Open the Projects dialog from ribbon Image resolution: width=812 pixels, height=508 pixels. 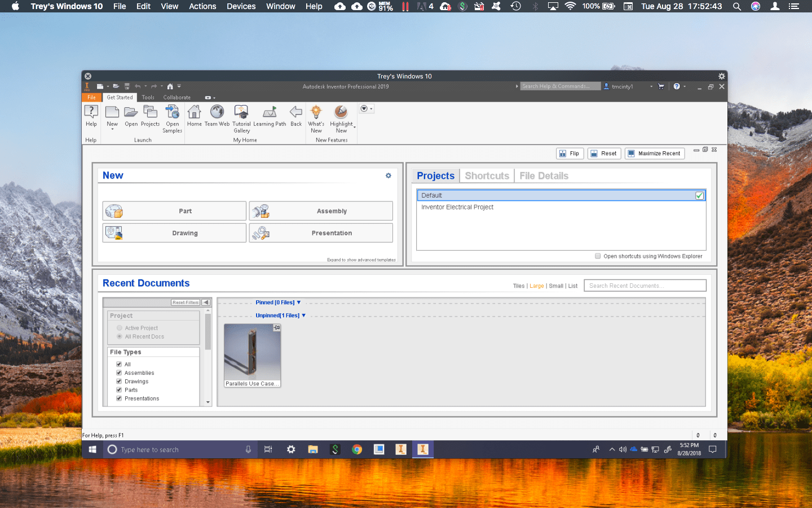150,116
